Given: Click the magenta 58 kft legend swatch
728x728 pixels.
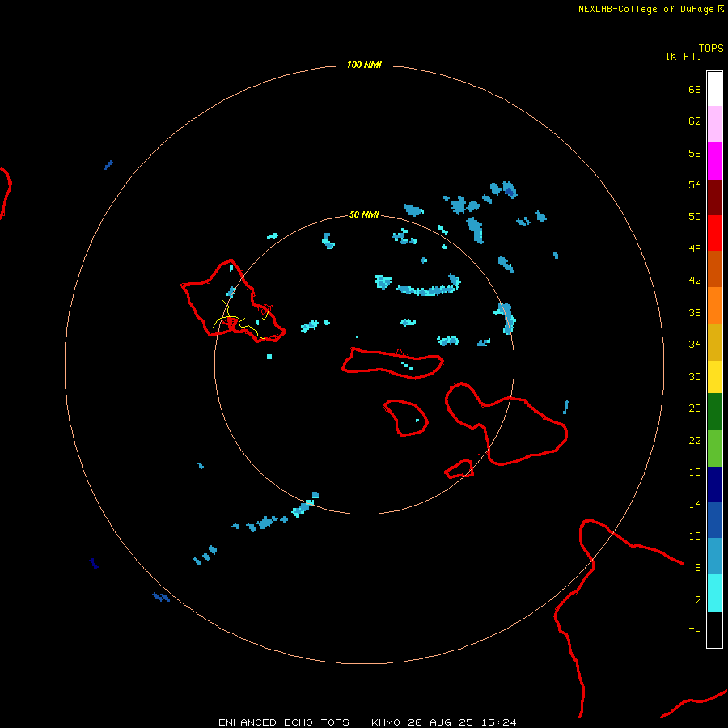Looking at the screenshot, I should pos(714,161).
